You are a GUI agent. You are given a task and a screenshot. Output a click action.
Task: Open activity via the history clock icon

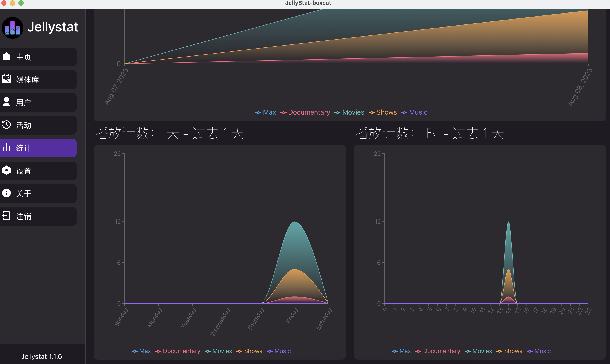pos(6,125)
